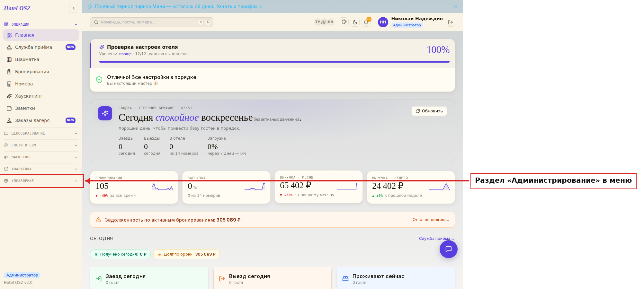This screenshot has height=289, width=644.
Task: Follow the Служба приёма link near Сегодня
Action: [x=436, y=239]
